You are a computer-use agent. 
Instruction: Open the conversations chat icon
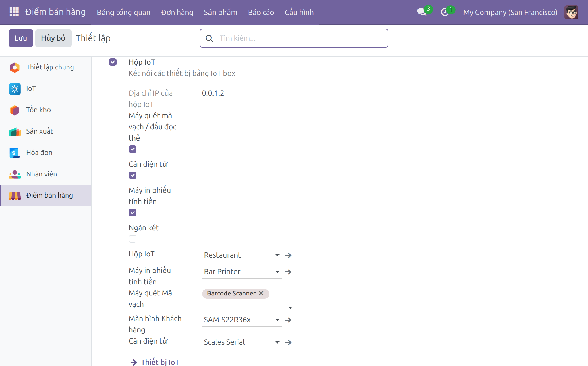click(421, 12)
